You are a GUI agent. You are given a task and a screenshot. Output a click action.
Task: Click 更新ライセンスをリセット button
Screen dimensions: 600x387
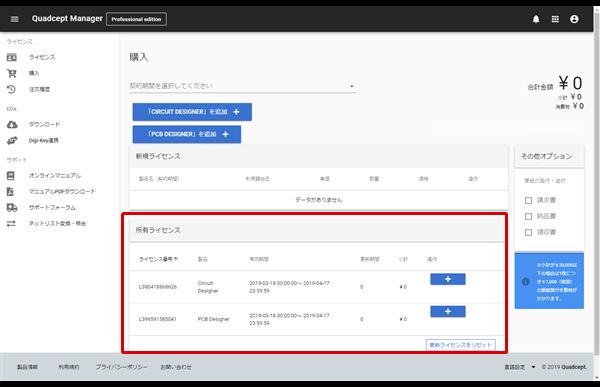461,345
